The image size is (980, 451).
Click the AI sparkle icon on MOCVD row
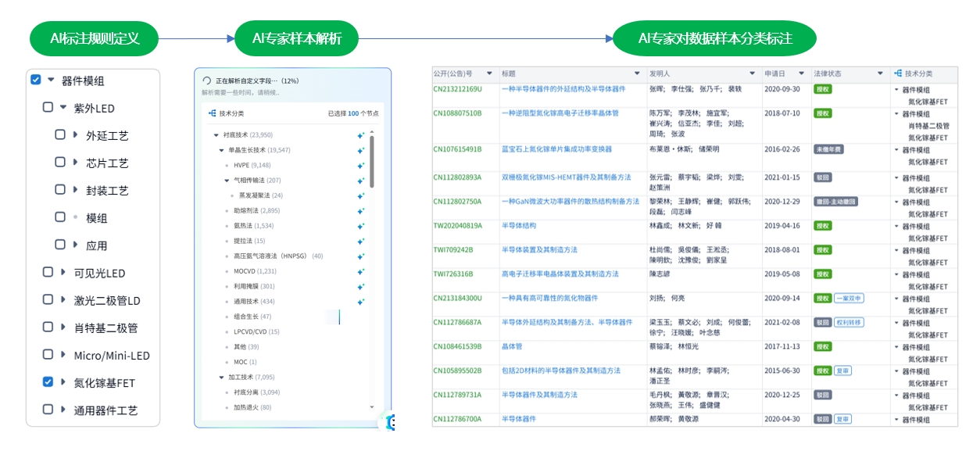point(360,271)
